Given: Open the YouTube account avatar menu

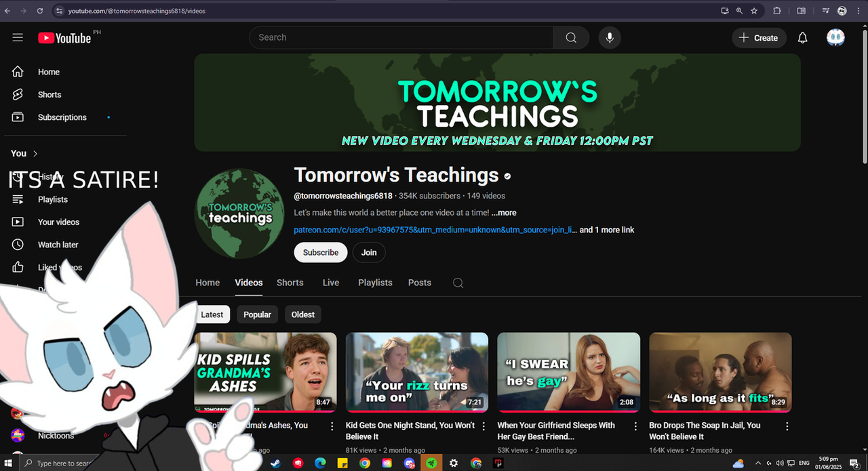Looking at the screenshot, I should tap(835, 38).
